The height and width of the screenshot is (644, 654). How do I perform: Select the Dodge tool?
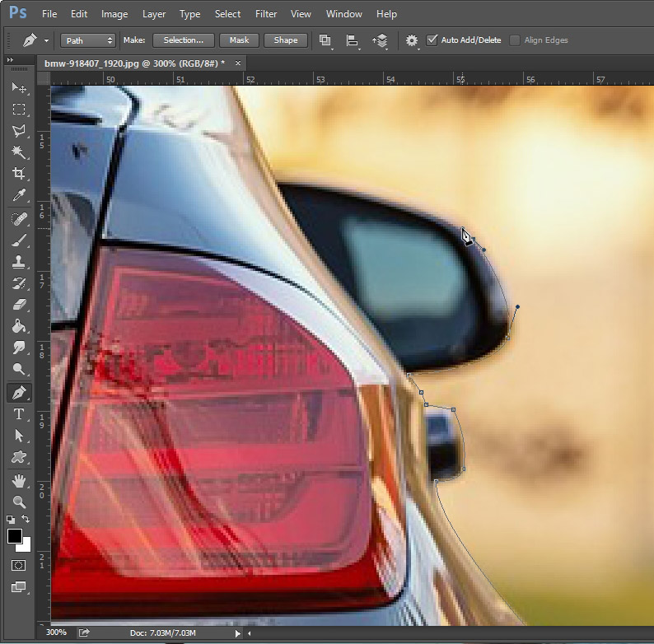click(x=18, y=369)
